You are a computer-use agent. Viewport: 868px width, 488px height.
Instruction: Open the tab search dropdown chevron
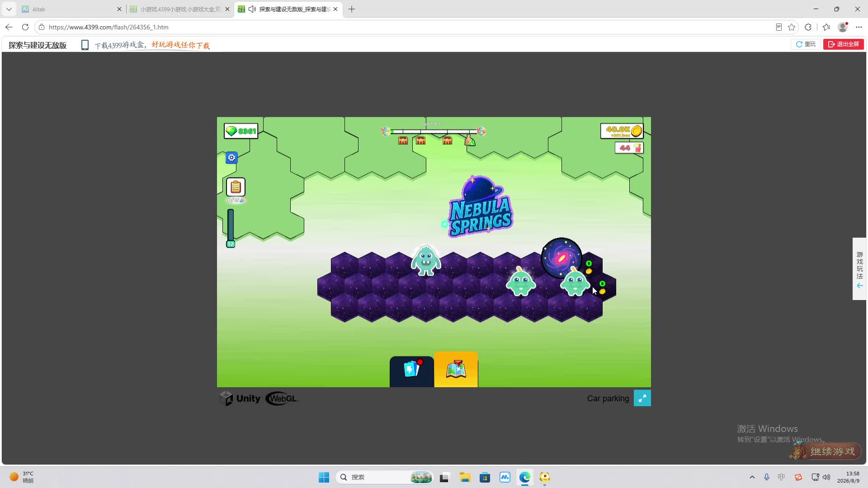click(x=9, y=9)
